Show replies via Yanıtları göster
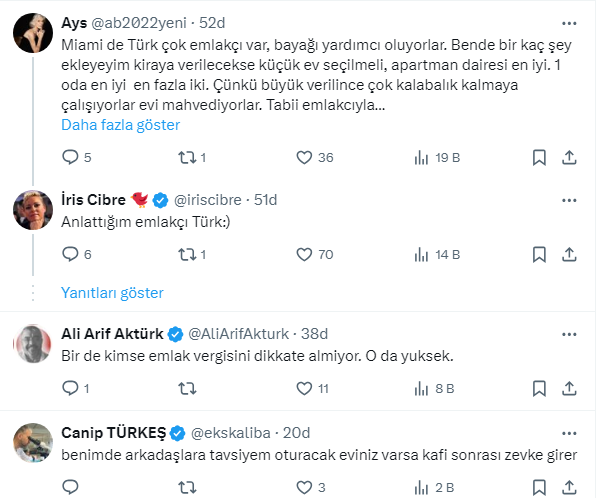This screenshot has height=498, width=604. (x=112, y=293)
